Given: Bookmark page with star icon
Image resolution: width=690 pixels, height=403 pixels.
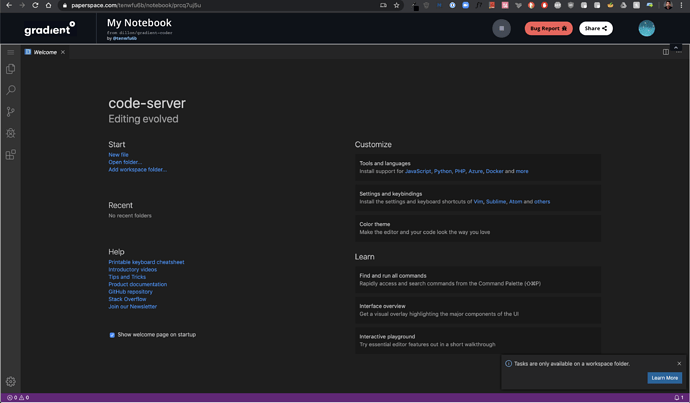Looking at the screenshot, I should pos(396,5).
